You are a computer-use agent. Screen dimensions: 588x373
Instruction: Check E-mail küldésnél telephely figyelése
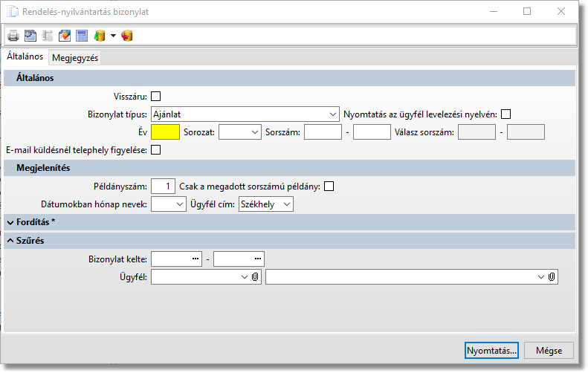pos(156,150)
